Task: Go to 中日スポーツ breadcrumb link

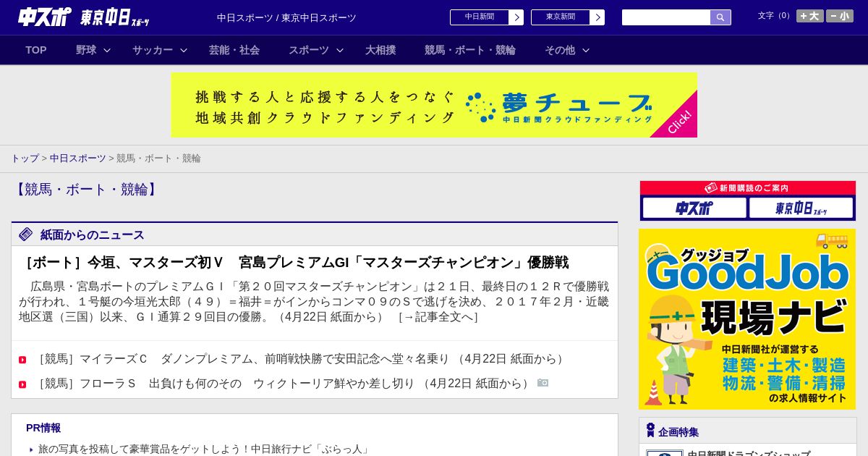Action: click(78, 158)
